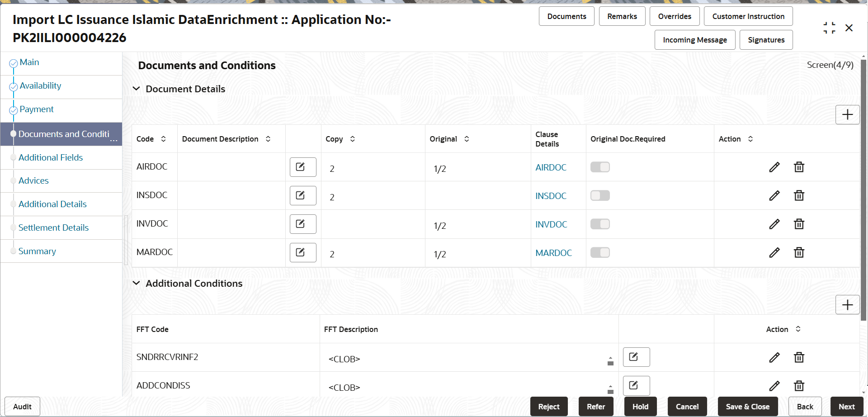Open the Settlement Details step

[x=53, y=227]
